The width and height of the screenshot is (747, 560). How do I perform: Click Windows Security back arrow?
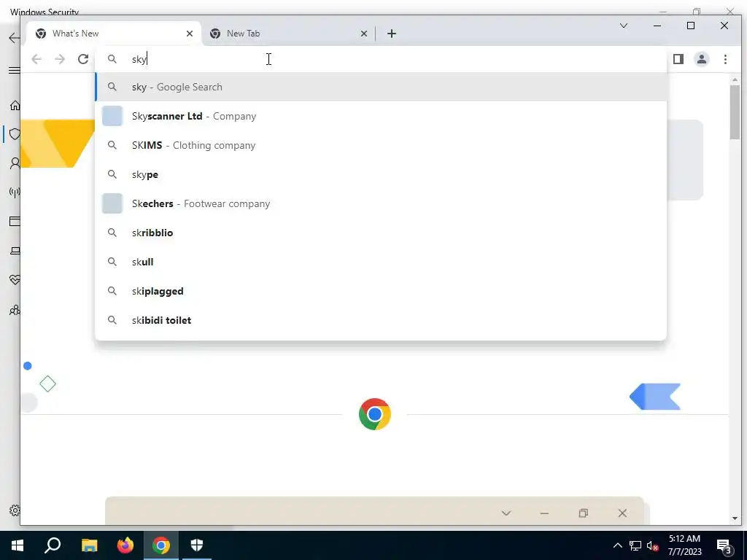15,38
